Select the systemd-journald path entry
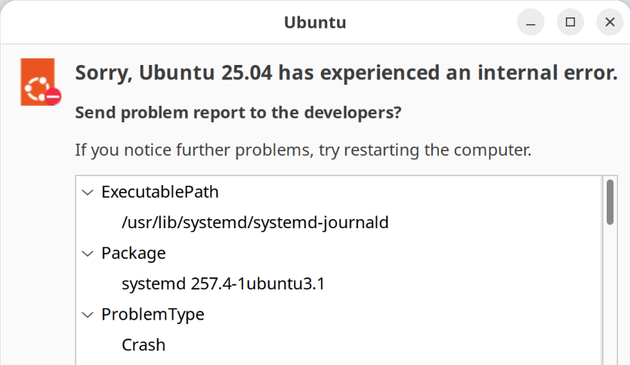The width and height of the screenshot is (630, 365). pyautogui.click(x=255, y=223)
